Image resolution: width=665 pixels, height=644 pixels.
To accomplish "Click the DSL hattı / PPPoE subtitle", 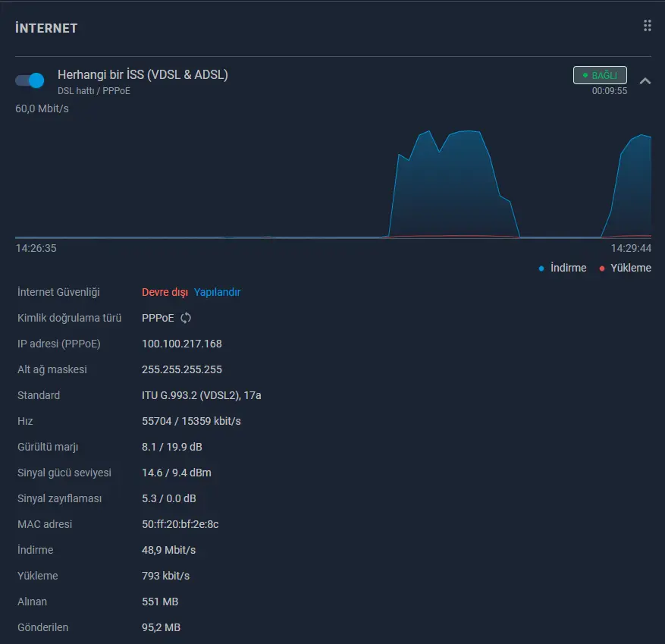I will pos(94,91).
